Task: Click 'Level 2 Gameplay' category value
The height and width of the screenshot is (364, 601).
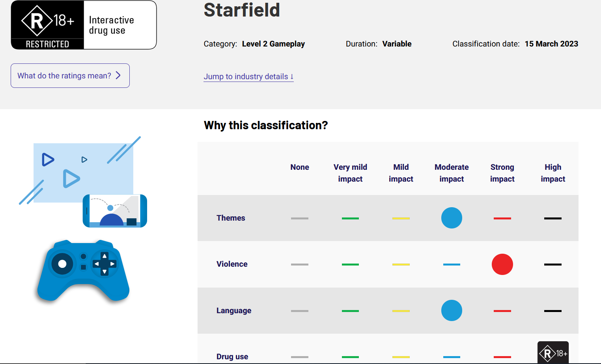Action: tap(273, 44)
